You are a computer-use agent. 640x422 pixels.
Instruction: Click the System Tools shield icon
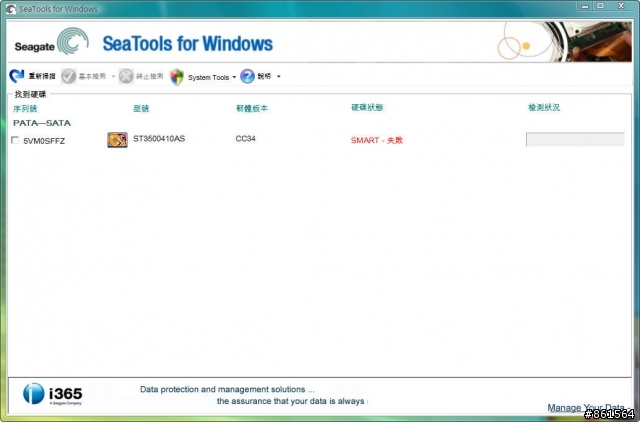pos(177,77)
